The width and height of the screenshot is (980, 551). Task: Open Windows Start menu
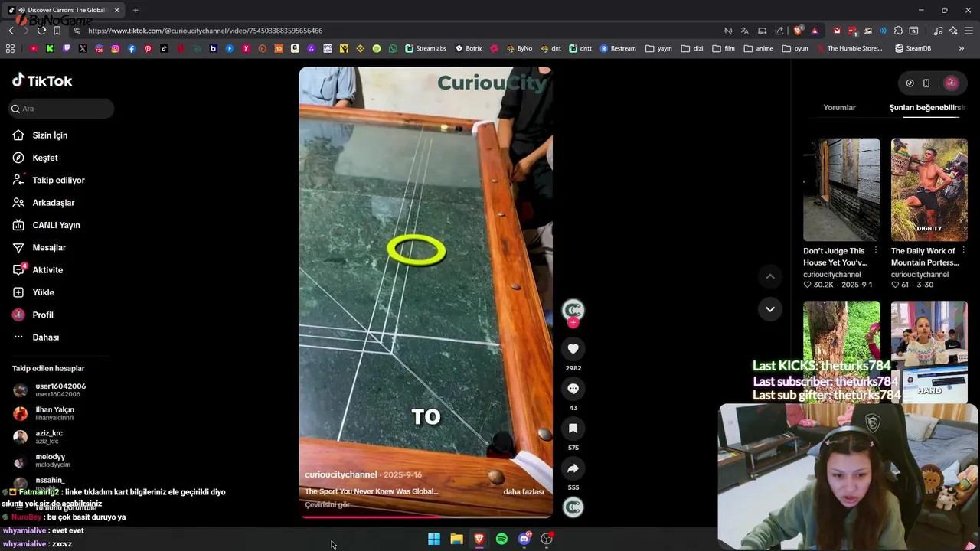[x=434, y=539]
